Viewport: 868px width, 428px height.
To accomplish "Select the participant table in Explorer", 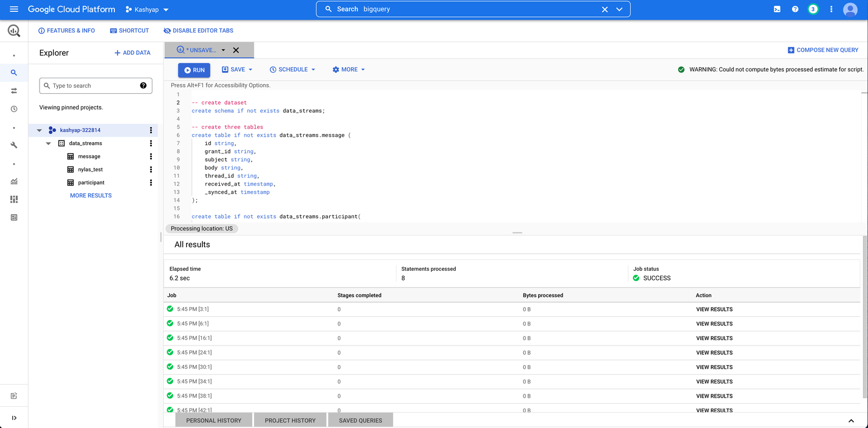I will [91, 183].
